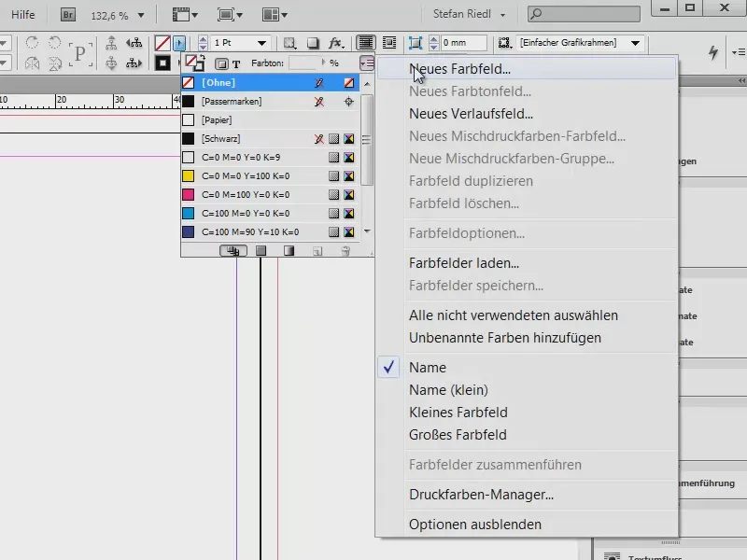
Task: Click the no text wrap icon
Action: tap(366, 43)
